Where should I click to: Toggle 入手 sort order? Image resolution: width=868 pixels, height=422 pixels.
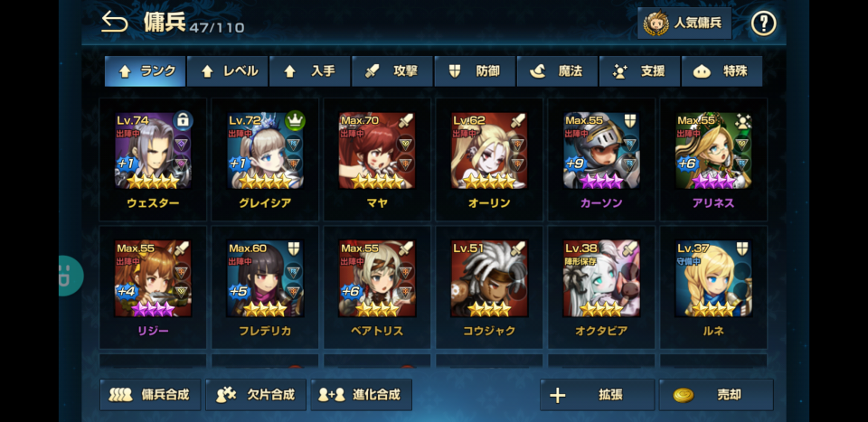[x=310, y=71]
